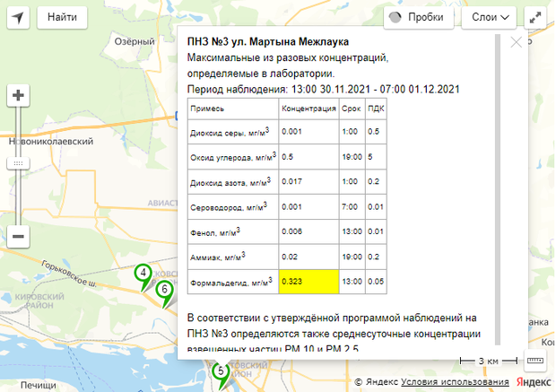Click the geolocation arrow button
556x392 pixels.
click(x=19, y=17)
